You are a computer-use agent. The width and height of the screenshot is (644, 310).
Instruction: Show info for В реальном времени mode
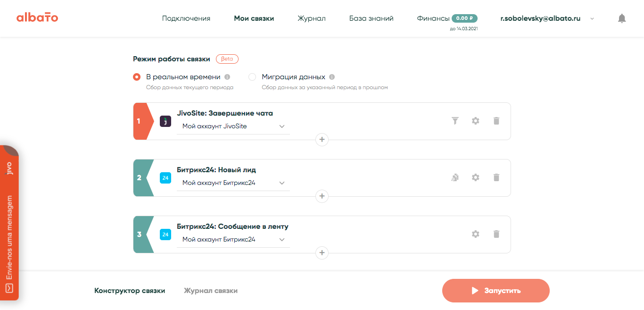tap(227, 77)
